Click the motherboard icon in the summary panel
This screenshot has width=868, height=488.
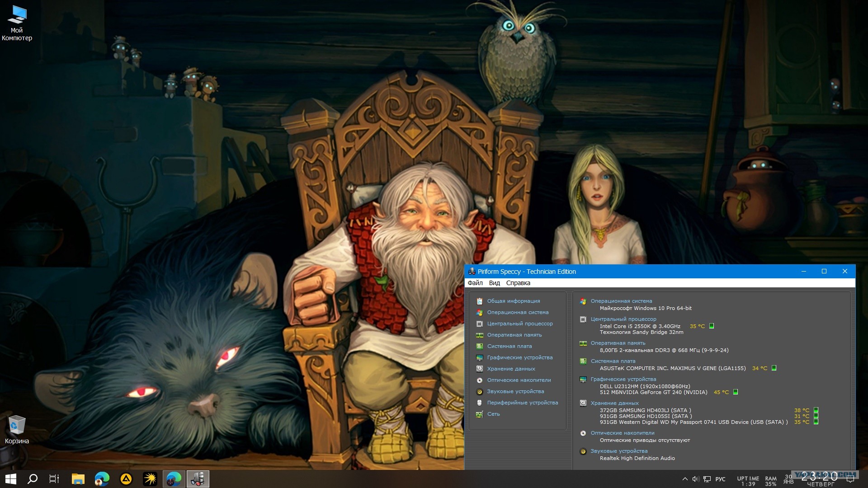(x=583, y=361)
